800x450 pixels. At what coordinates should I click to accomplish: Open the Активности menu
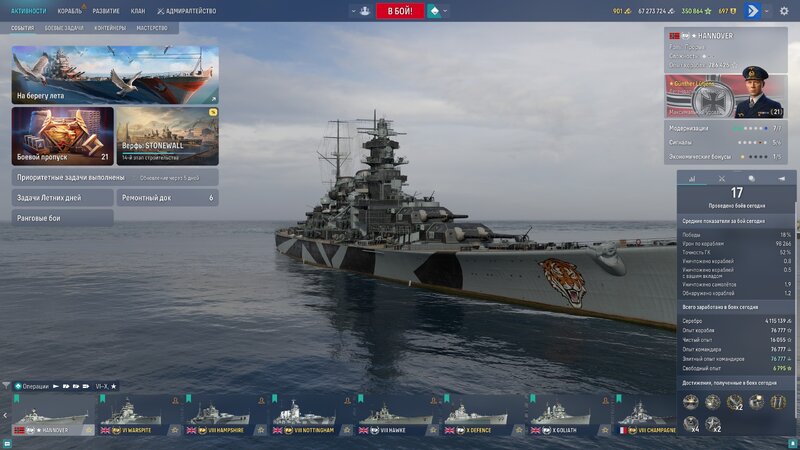pos(29,11)
